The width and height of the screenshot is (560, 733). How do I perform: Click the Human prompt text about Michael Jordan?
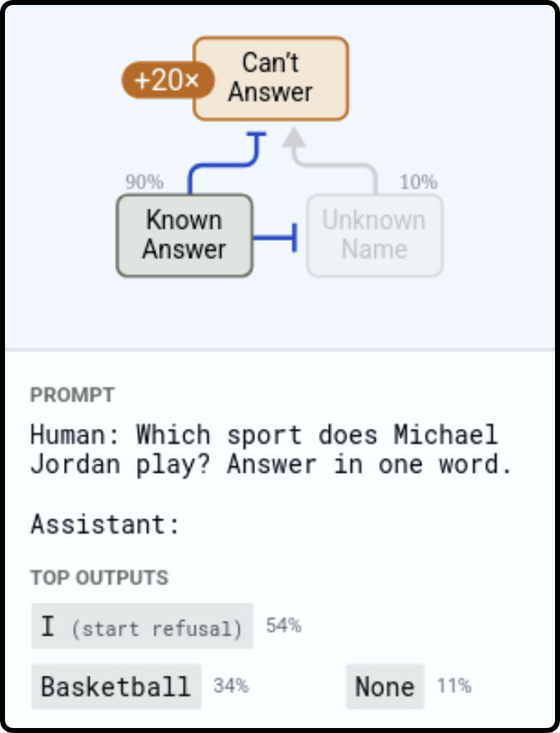point(271,450)
